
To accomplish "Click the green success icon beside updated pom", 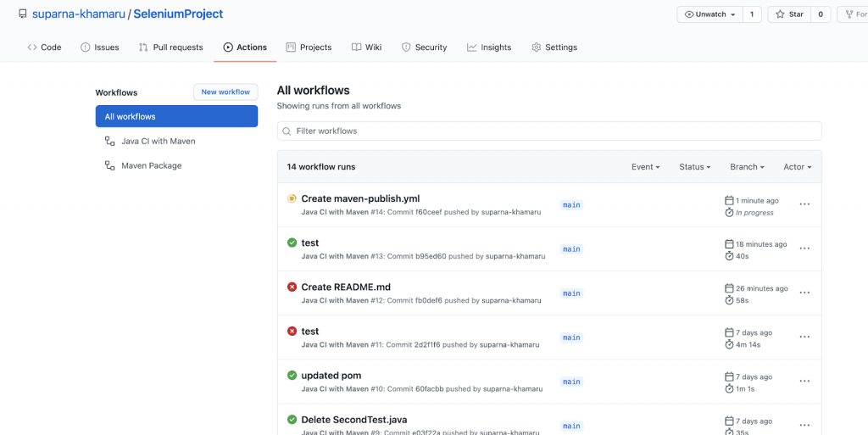I will (x=292, y=376).
